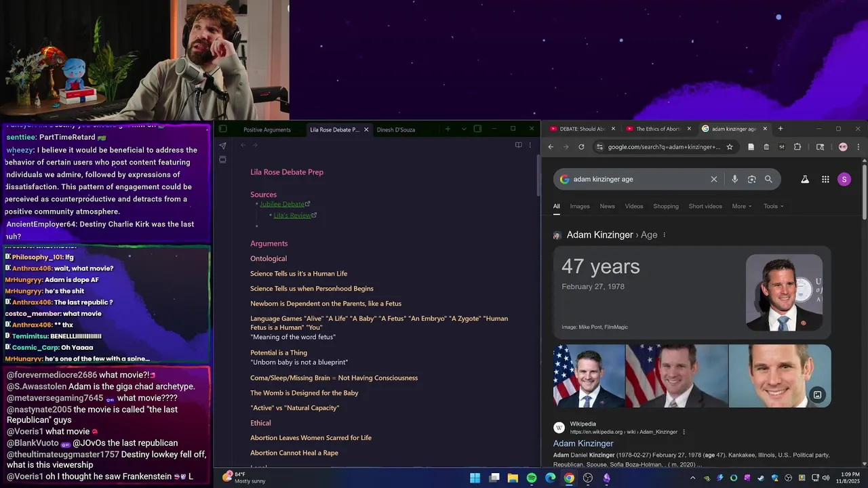Open the Chrome profile avatar
Image resolution: width=868 pixels, height=488 pixels.
843,146
